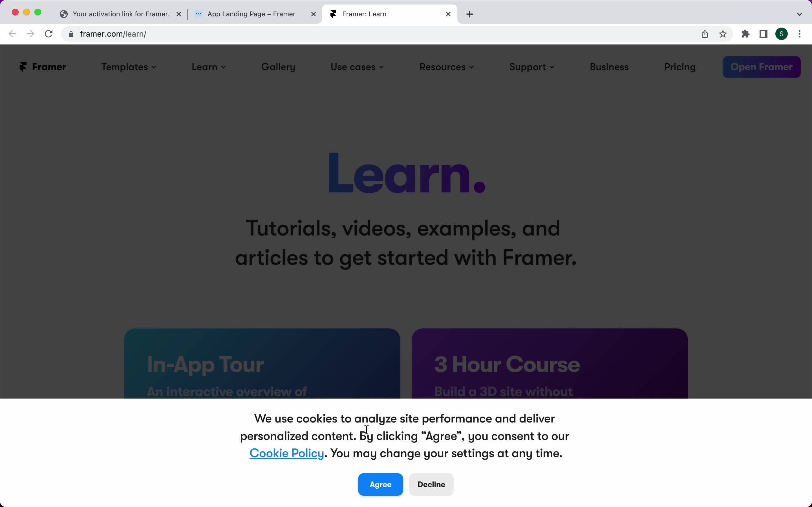This screenshot has width=812, height=507.
Task: Expand the Learn dropdown menu
Action: (x=209, y=66)
